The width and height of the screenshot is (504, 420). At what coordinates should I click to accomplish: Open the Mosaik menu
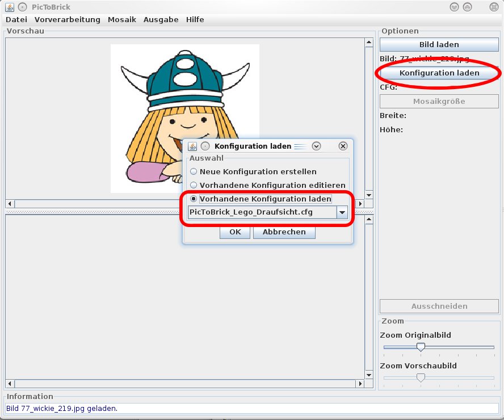click(x=122, y=20)
